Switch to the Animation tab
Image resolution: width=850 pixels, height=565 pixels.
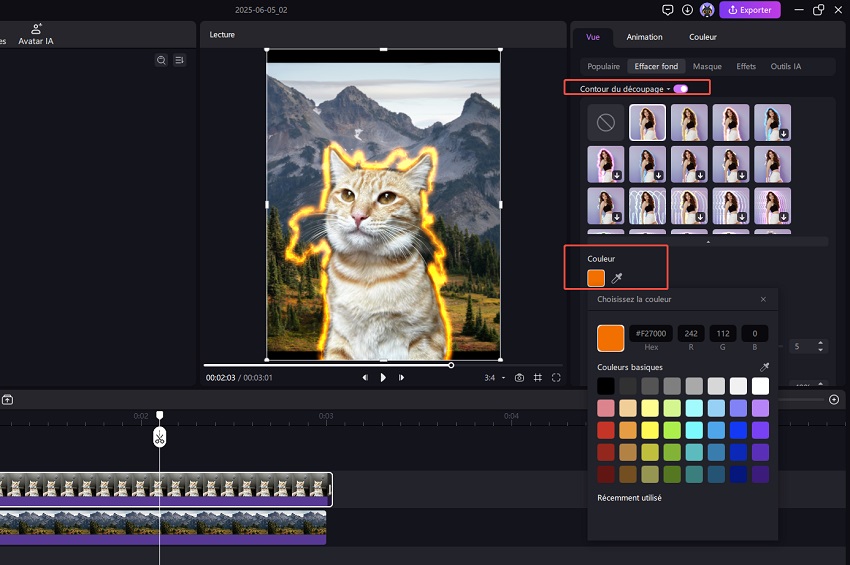point(644,37)
